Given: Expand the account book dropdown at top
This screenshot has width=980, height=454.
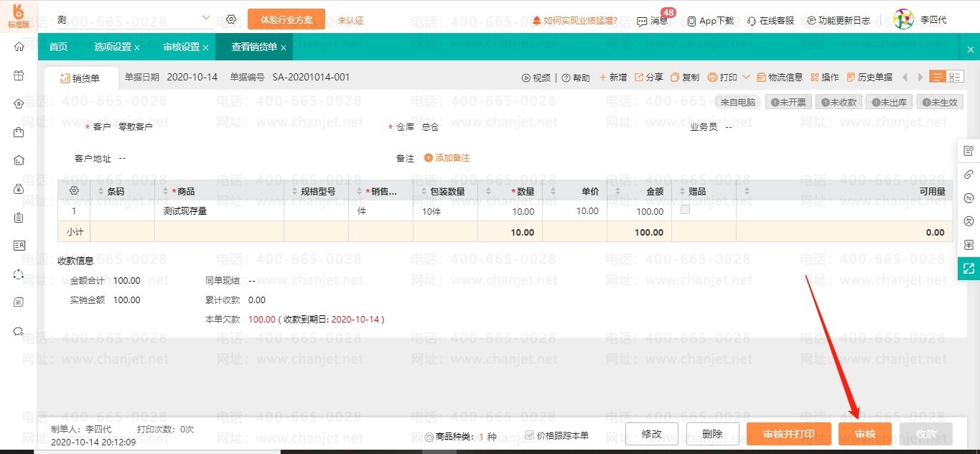Looking at the screenshot, I should (x=206, y=18).
